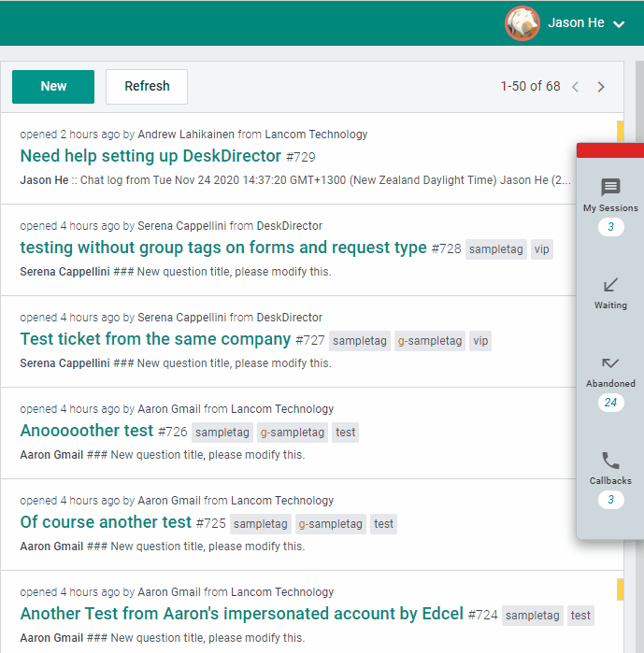Go to the previous page of tickets
This screenshot has width=644, height=653.
click(x=575, y=87)
